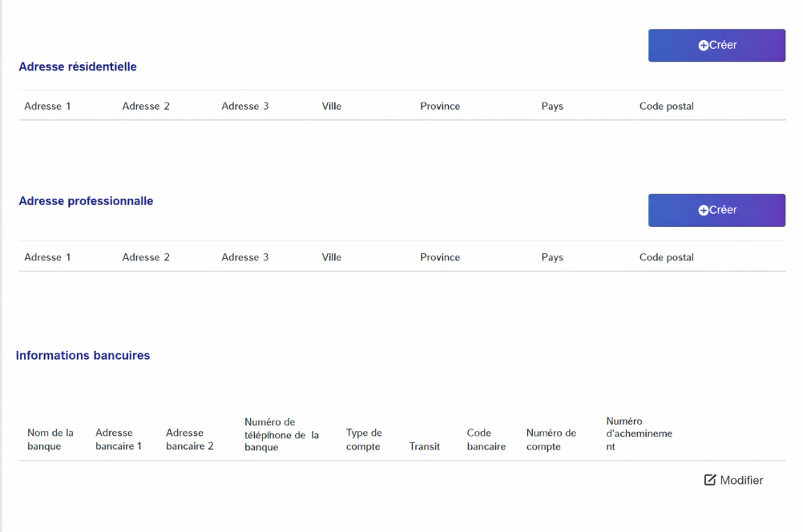Create a new residential address with the Créer button

coord(716,46)
